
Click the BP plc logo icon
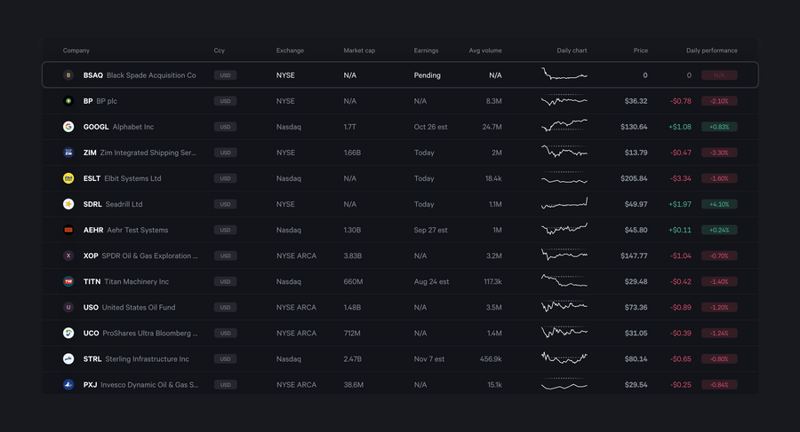[x=68, y=101]
